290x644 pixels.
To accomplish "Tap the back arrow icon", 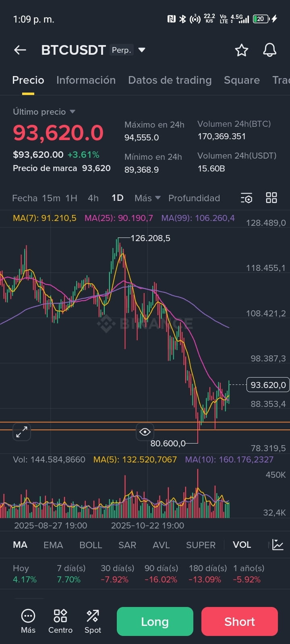I will (20, 50).
